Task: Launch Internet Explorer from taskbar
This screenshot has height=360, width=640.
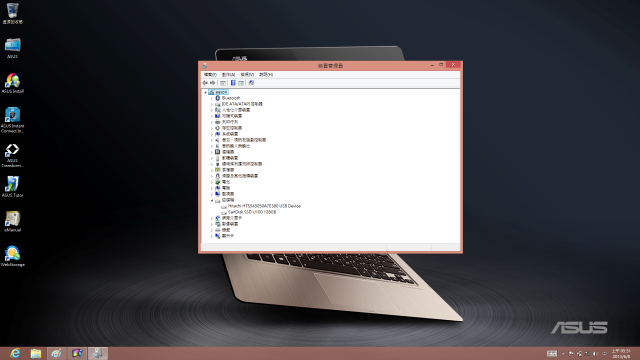Action: (x=15, y=353)
